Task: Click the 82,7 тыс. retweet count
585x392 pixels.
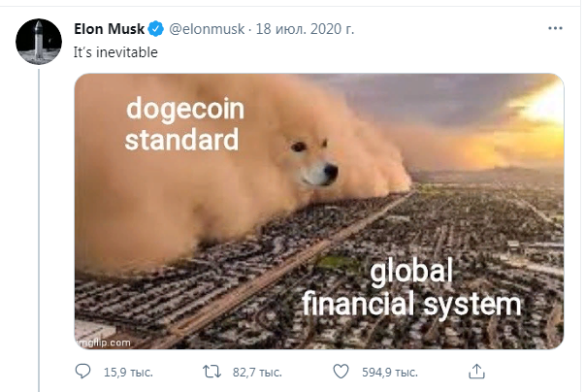Action: [257, 372]
